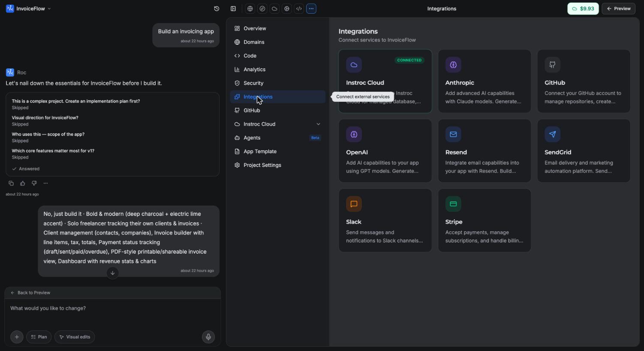Open the version history clock icon

217,9
